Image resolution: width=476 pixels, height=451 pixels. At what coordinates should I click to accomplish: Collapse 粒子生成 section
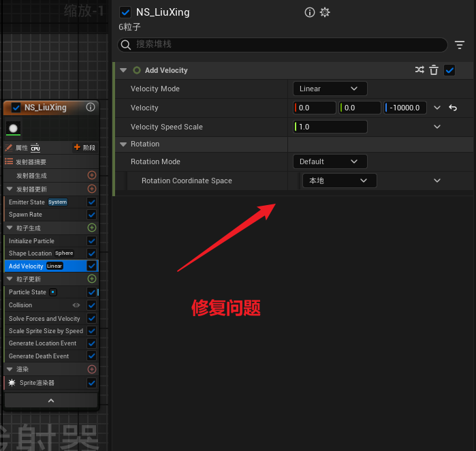point(10,228)
